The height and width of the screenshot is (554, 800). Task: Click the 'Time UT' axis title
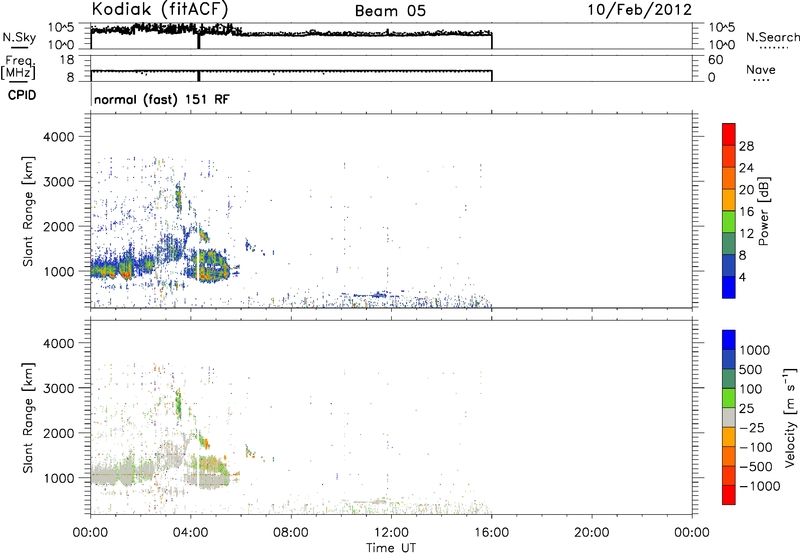391,548
